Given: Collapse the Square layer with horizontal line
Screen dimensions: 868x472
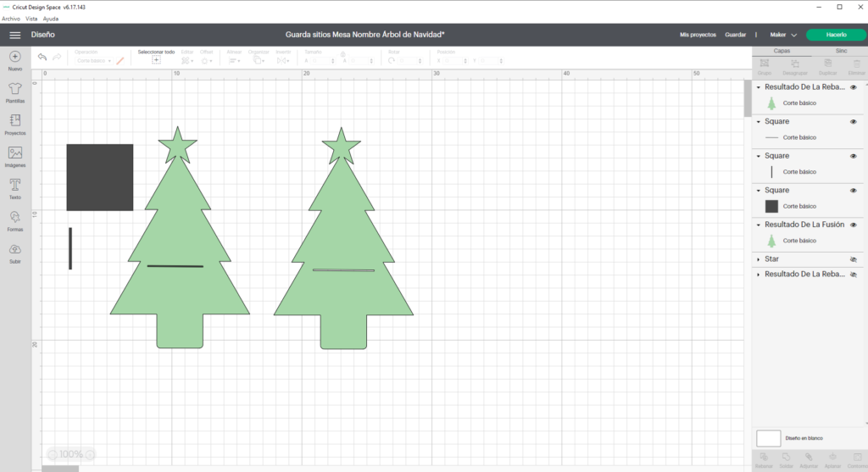Looking at the screenshot, I should click(x=759, y=122).
